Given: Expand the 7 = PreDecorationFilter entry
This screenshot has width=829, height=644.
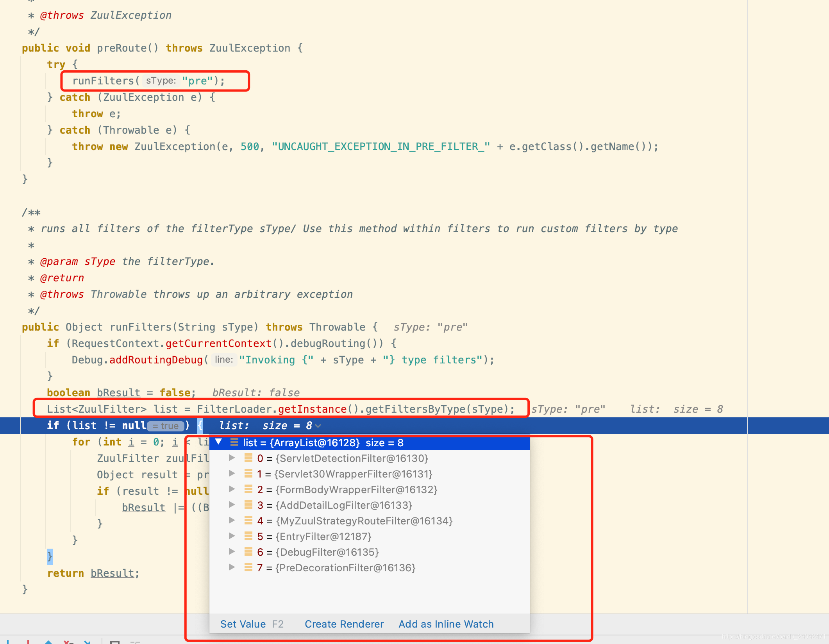Looking at the screenshot, I should coord(232,567).
